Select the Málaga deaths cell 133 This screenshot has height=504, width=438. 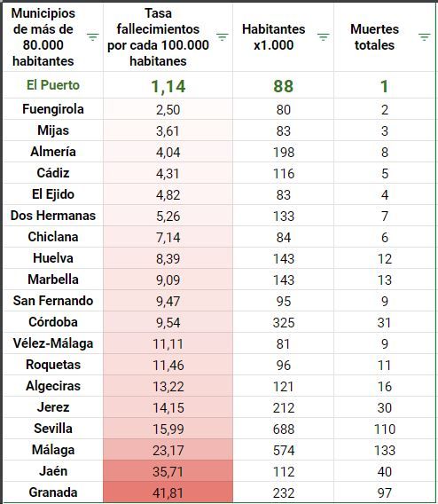pos(385,450)
